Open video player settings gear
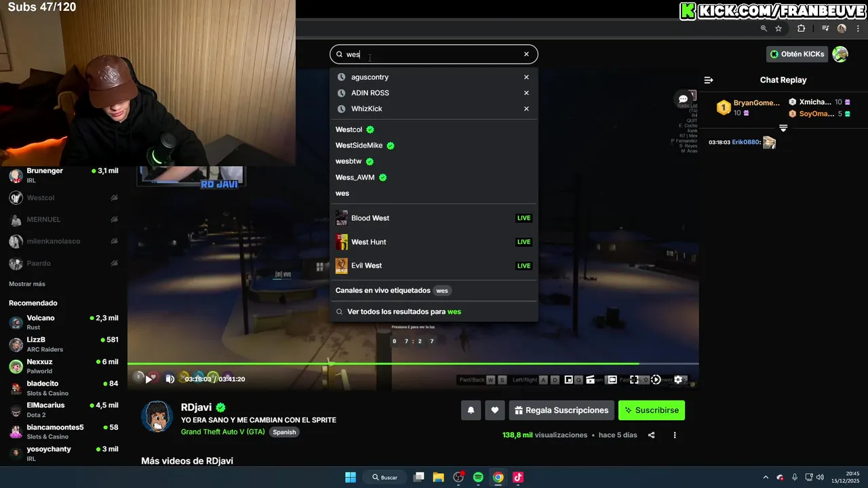 tap(677, 380)
